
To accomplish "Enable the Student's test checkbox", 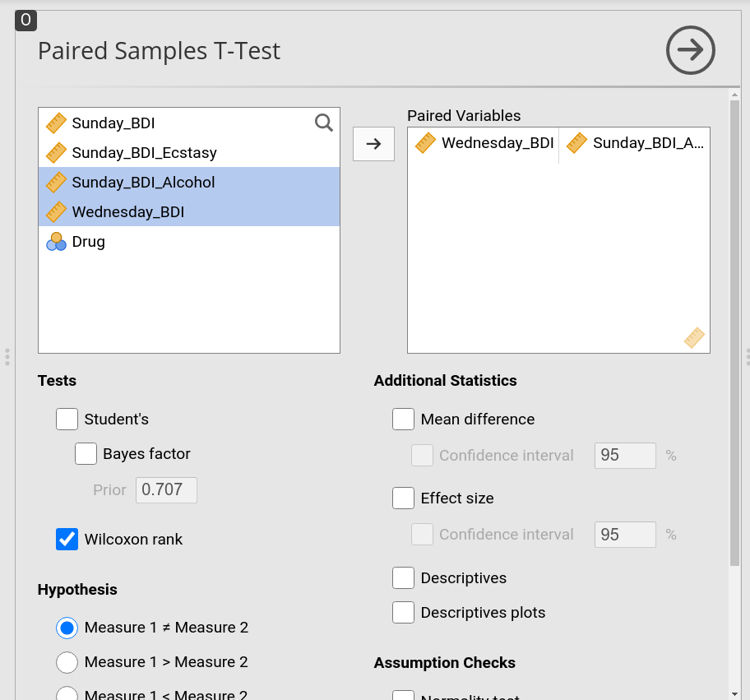I will coord(67,420).
